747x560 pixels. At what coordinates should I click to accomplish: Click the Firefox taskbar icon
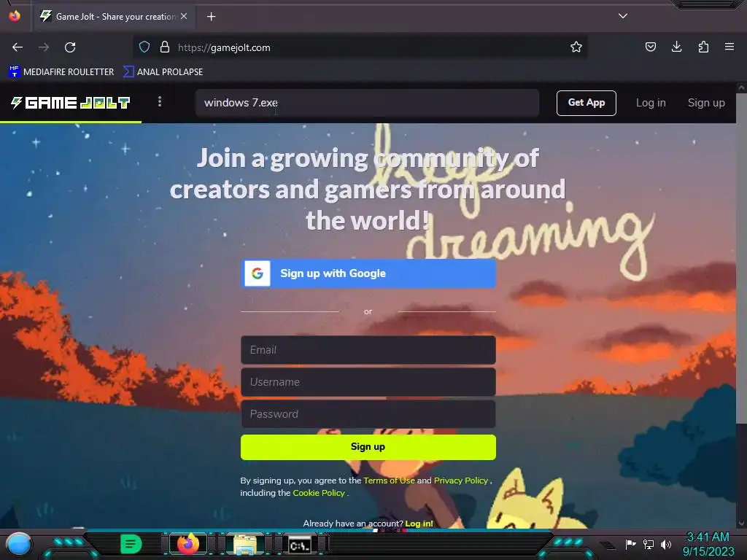click(188, 544)
